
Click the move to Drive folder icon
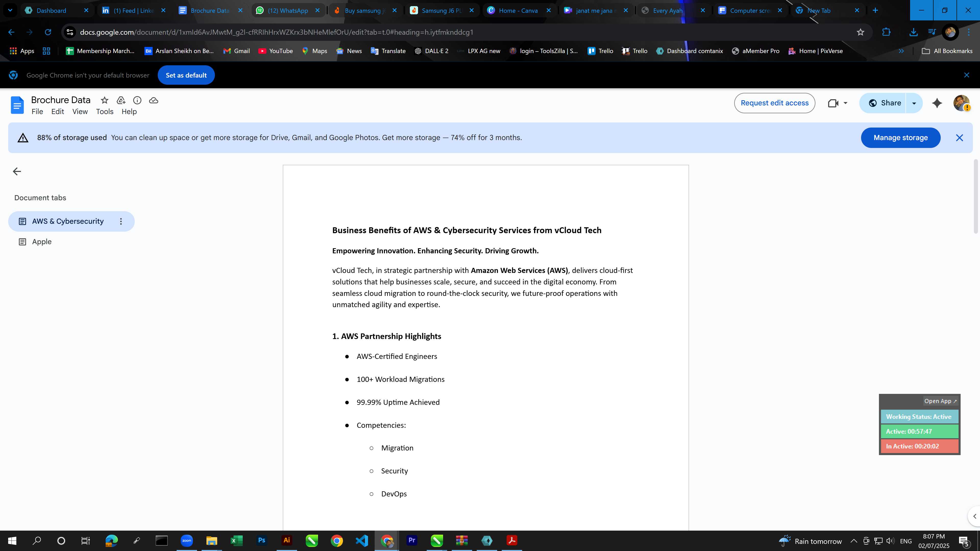[121, 101]
